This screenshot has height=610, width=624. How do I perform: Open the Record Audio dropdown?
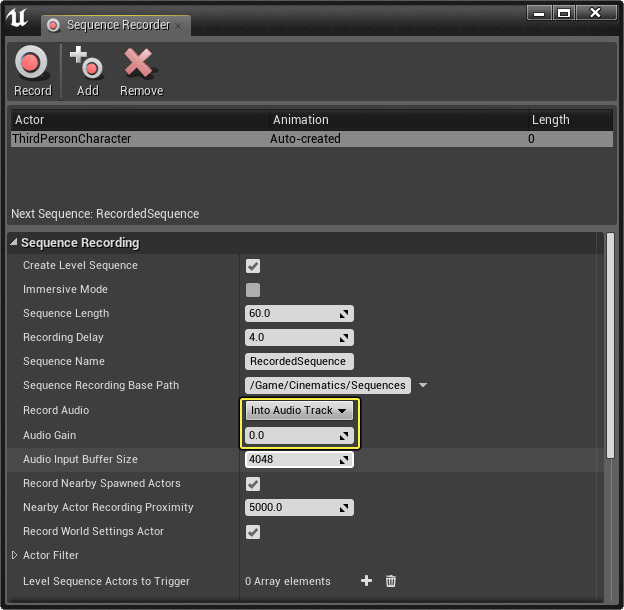299,411
